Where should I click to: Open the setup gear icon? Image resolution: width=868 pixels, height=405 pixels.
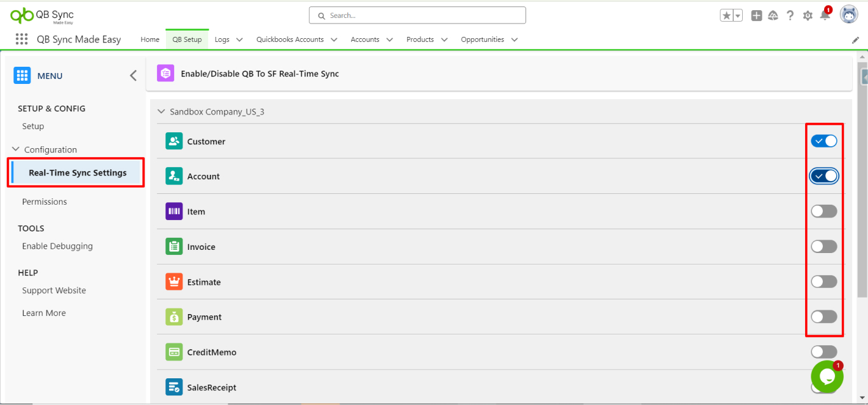tap(808, 16)
